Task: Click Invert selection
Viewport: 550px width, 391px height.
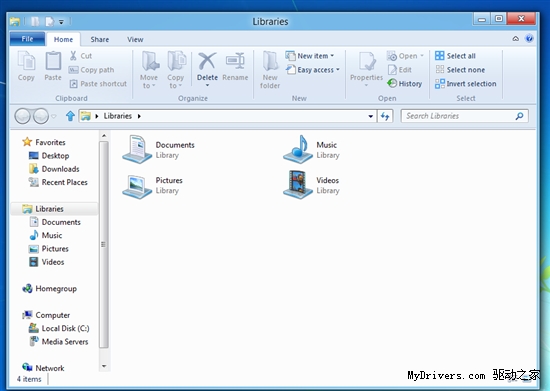Action: pyautogui.click(x=465, y=84)
